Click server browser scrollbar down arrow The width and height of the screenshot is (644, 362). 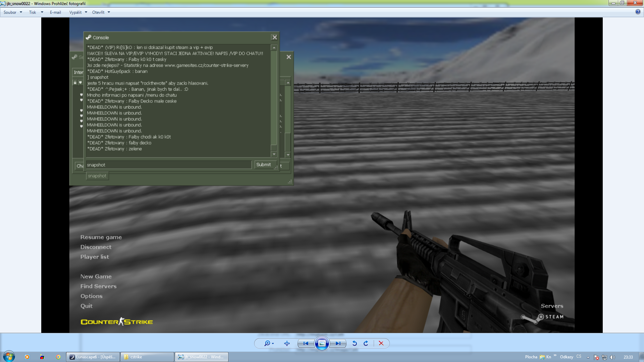(288, 155)
